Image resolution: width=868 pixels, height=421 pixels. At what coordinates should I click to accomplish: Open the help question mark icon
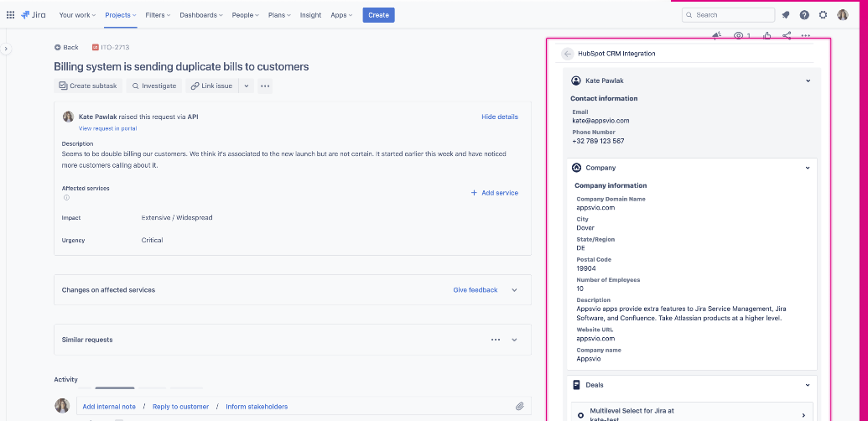[x=804, y=15]
